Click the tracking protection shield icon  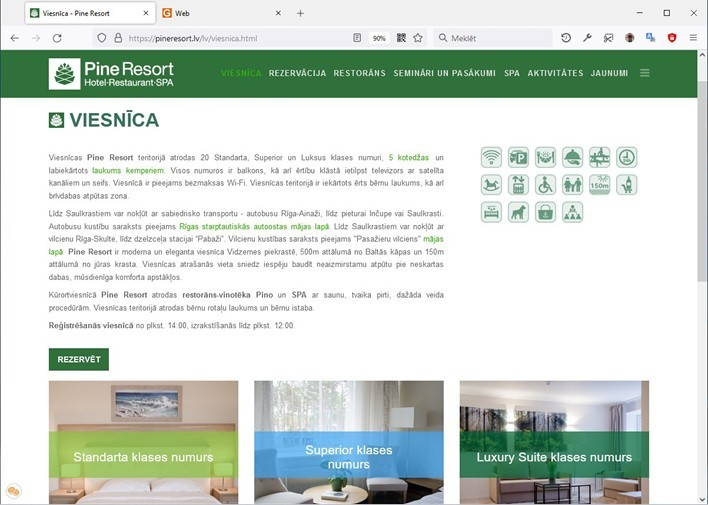pos(102,38)
